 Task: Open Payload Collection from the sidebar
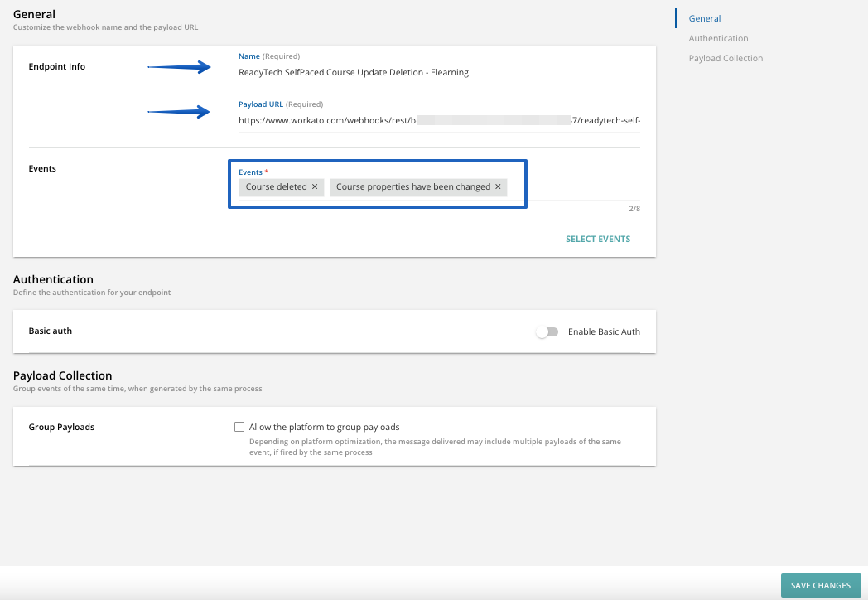tap(726, 58)
